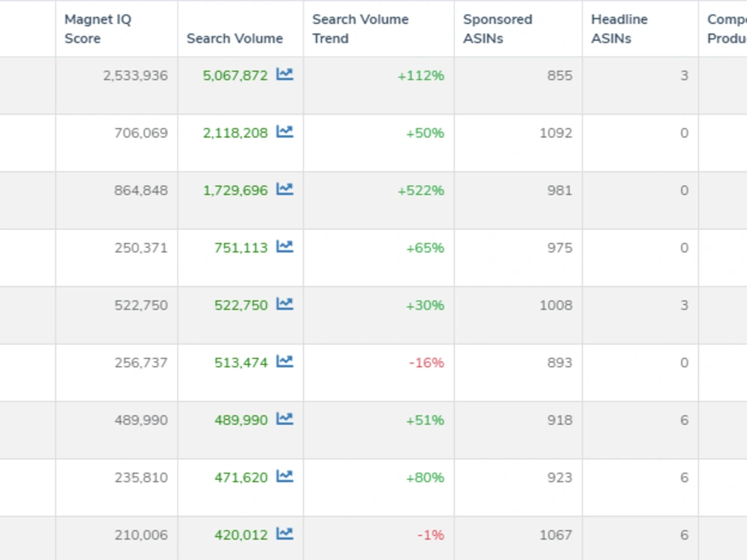747x560 pixels.
Task: Click the -1% trend value
Action: click(x=431, y=535)
